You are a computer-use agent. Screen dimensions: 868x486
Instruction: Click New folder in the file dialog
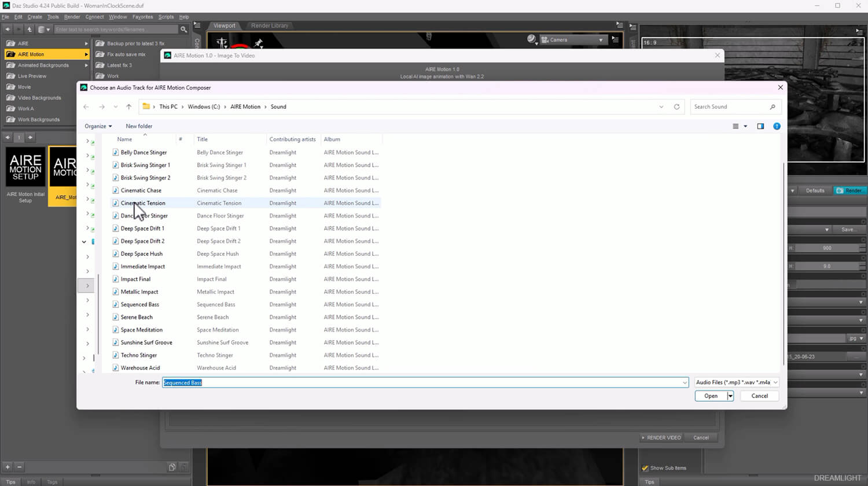coord(139,126)
